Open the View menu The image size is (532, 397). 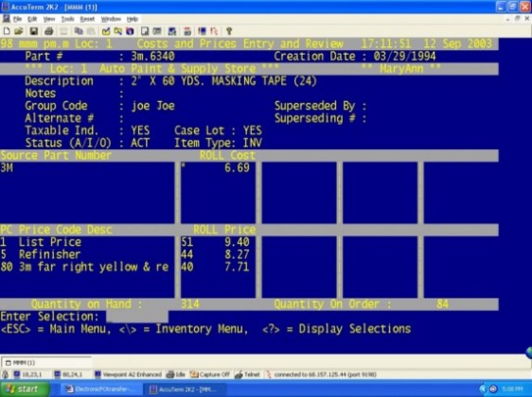coord(49,19)
